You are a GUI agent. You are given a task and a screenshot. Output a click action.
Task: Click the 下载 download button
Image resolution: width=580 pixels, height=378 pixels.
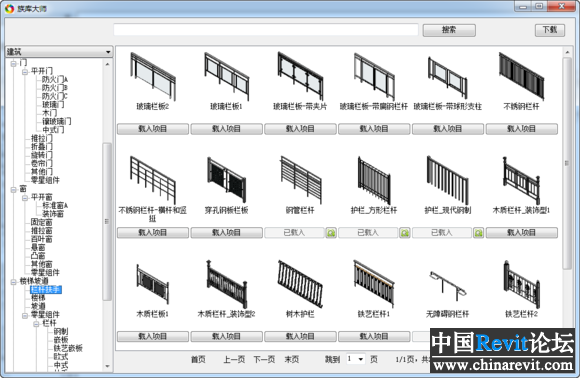(550, 30)
